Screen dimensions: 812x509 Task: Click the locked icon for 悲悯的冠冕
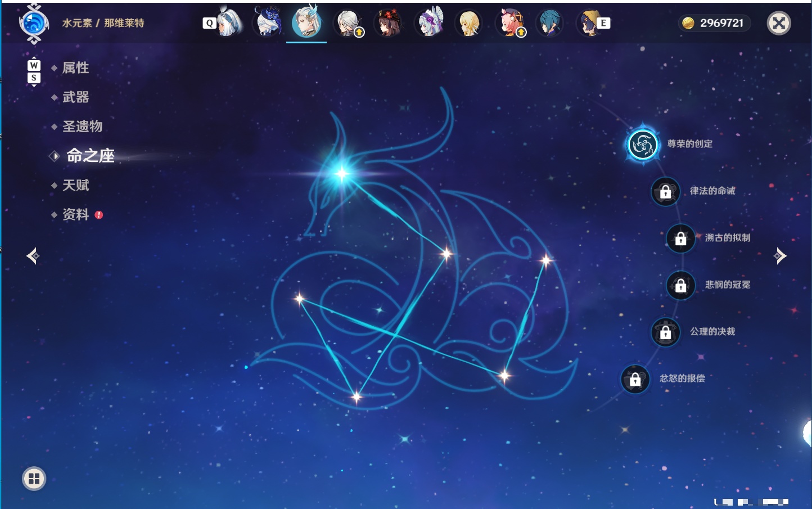point(680,285)
